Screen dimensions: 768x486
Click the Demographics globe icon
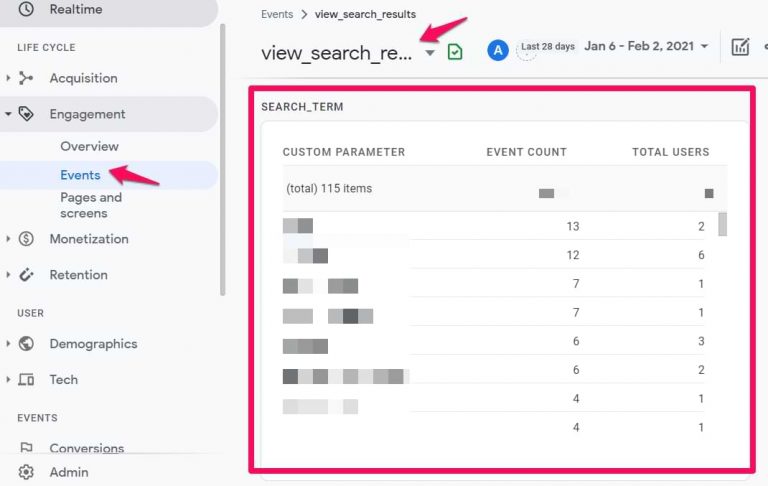point(26,344)
